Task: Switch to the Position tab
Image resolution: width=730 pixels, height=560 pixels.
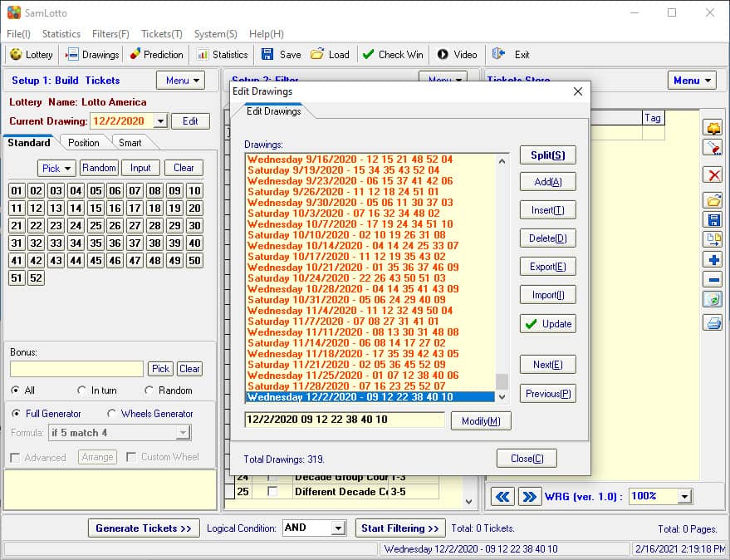Action: [x=84, y=143]
